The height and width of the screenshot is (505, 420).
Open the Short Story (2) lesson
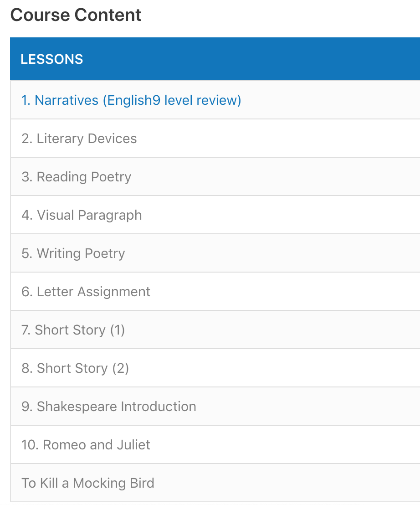pyautogui.click(x=75, y=368)
